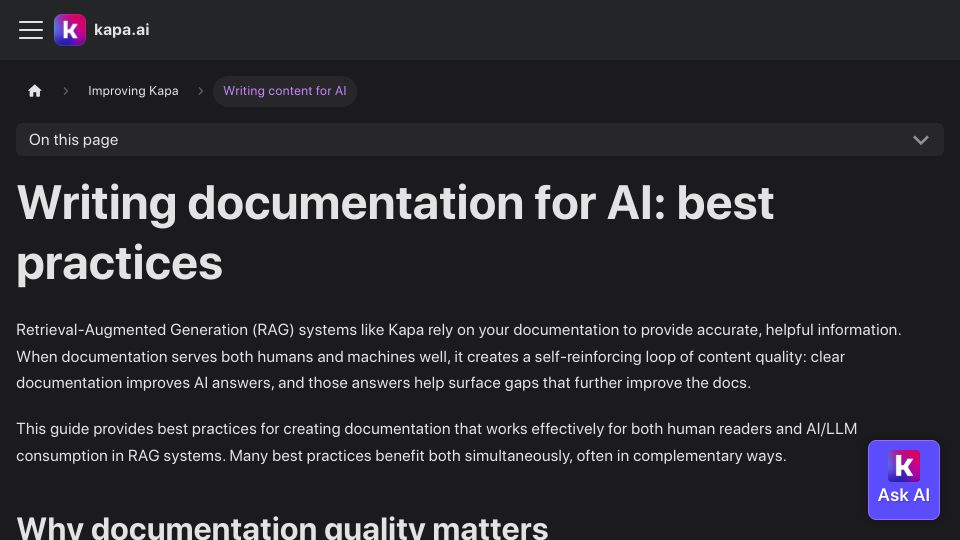Click the paragraph starting This guide provides
The image size is (960, 540).
437,442
